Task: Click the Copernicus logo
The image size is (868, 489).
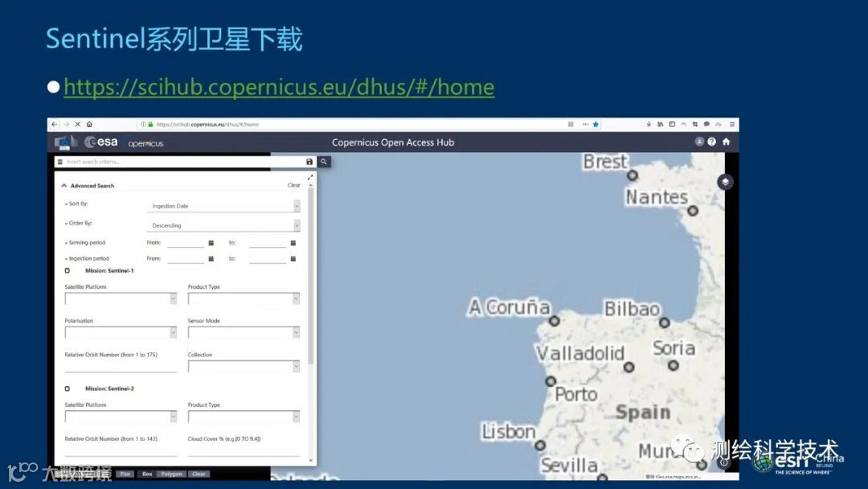Action: (x=145, y=143)
